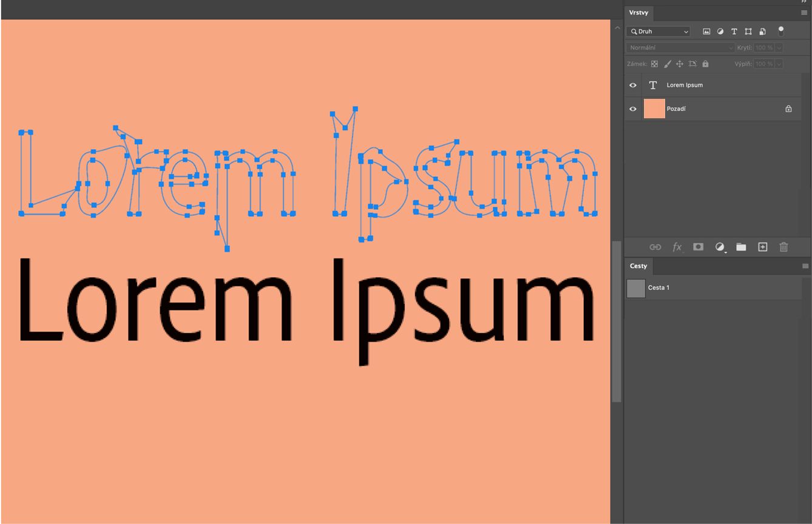
Task: Switch to the Cesty tab
Action: pyautogui.click(x=638, y=266)
